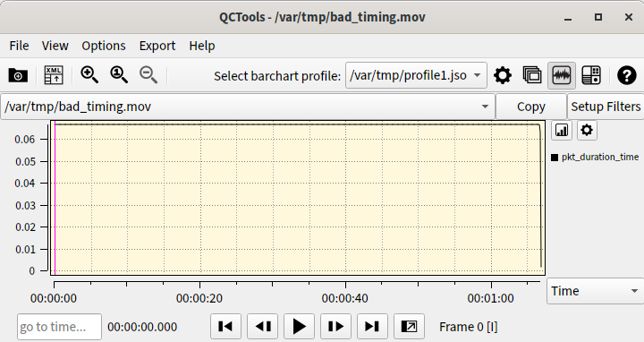644x342 pixels.
Task: Step back one frame
Action: [x=262, y=327]
